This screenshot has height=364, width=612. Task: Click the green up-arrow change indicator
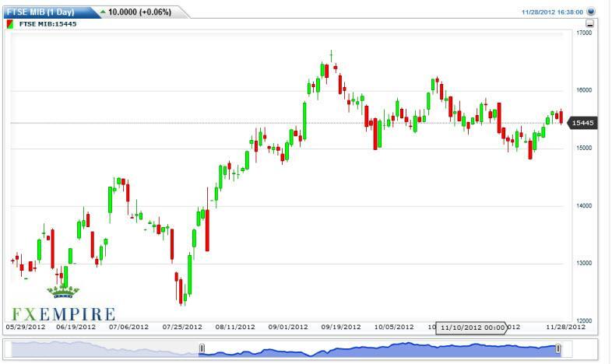click(x=102, y=12)
